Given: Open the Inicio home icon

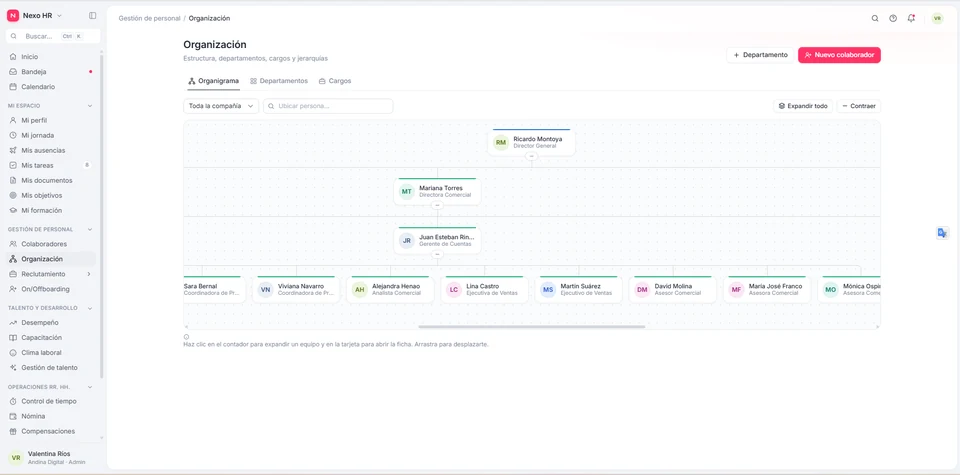Looking at the screenshot, I should [13, 57].
